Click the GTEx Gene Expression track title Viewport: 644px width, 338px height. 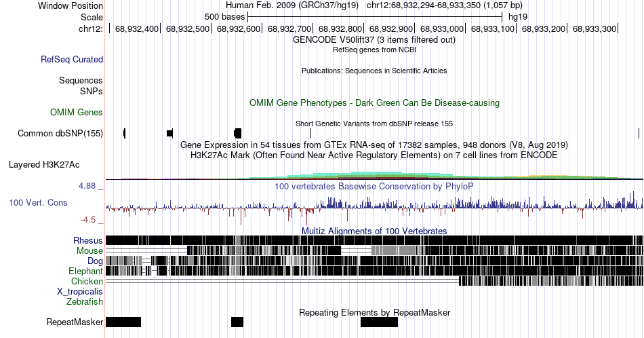click(374, 145)
